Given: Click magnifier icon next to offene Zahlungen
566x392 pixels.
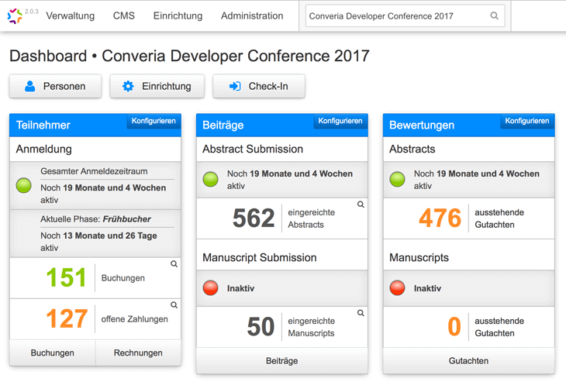Looking at the screenshot, I should tap(174, 305).
